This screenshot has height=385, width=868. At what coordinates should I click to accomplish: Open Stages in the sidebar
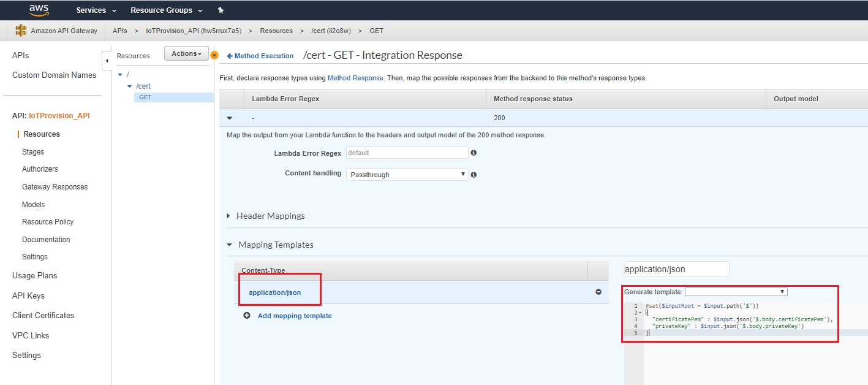(x=33, y=152)
